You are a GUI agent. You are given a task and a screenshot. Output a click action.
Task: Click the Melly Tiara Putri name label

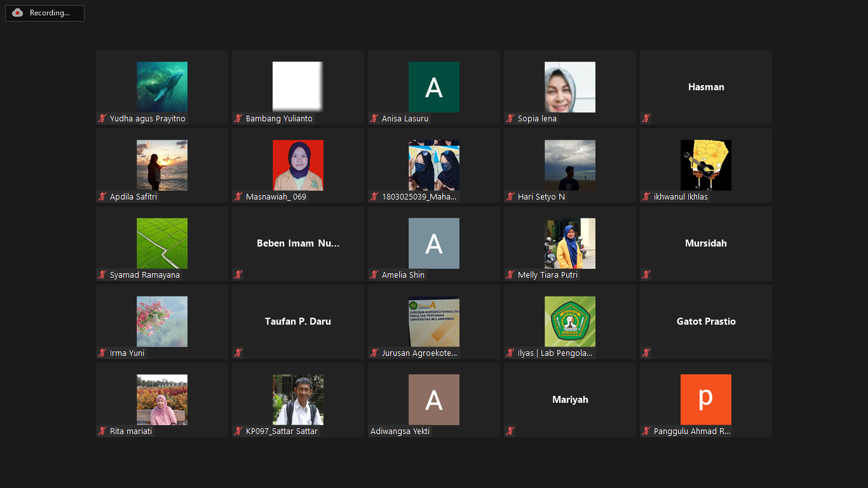pos(548,274)
